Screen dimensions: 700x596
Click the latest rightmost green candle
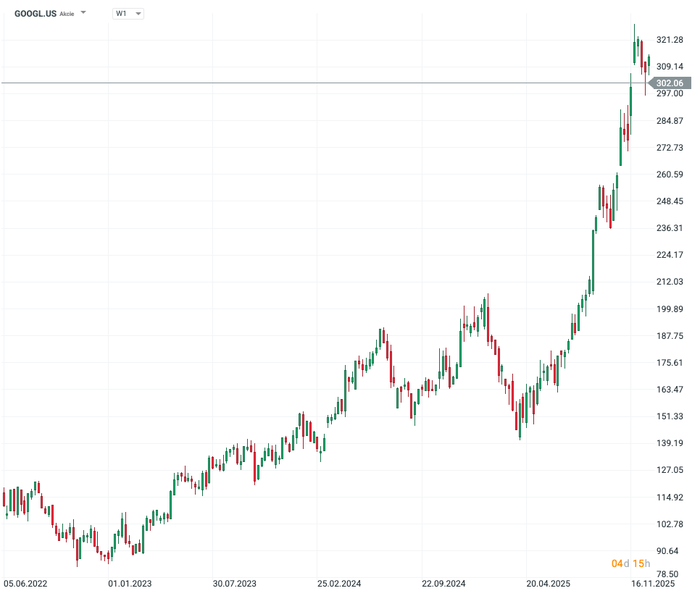coord(649,62)
